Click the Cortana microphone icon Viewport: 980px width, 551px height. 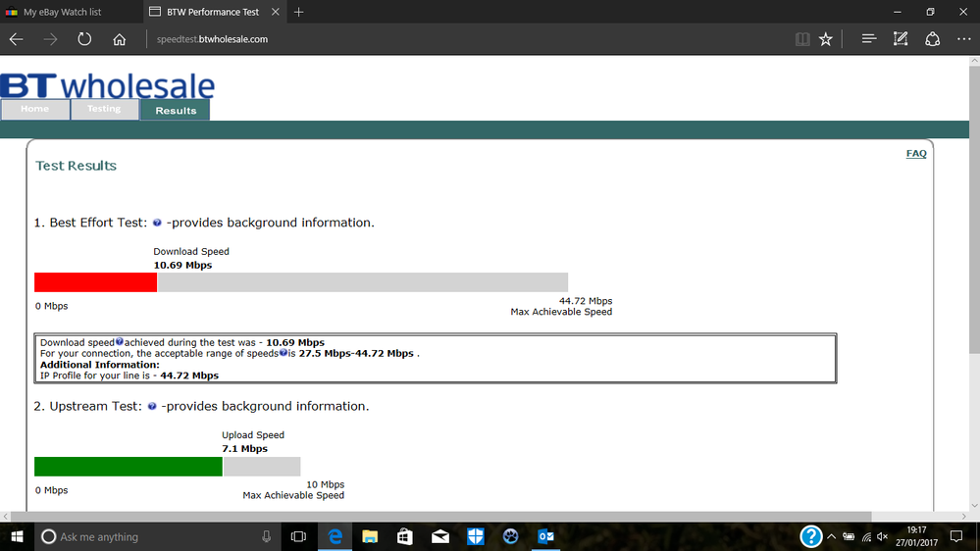[x=266, y=536]
